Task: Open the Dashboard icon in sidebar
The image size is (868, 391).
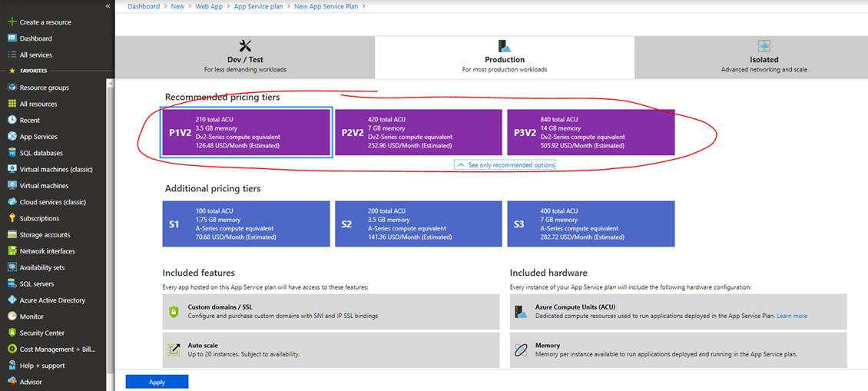Action: point(12,38)
